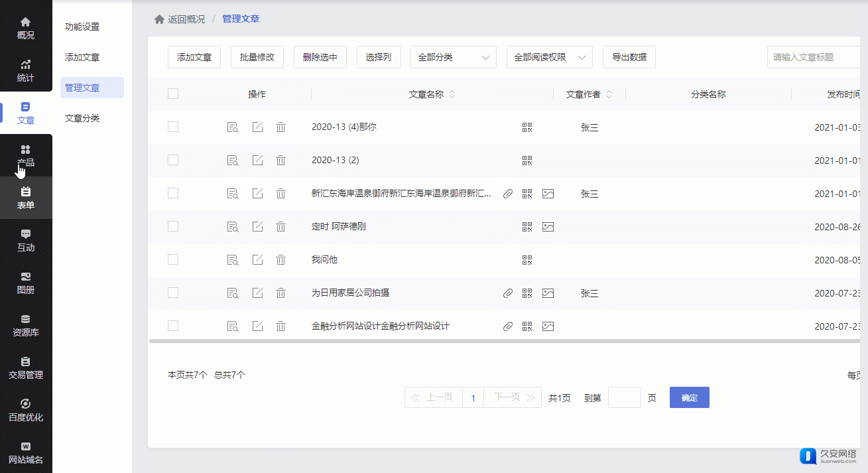The width and height of the screenshot is (868, 473).
Task: Preview the article 为日用家居公司拍摄
Action: (233, 293)
